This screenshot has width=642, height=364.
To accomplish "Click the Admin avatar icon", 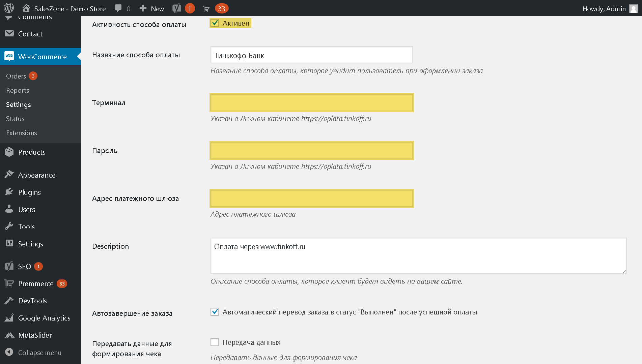I will point(634,8).
